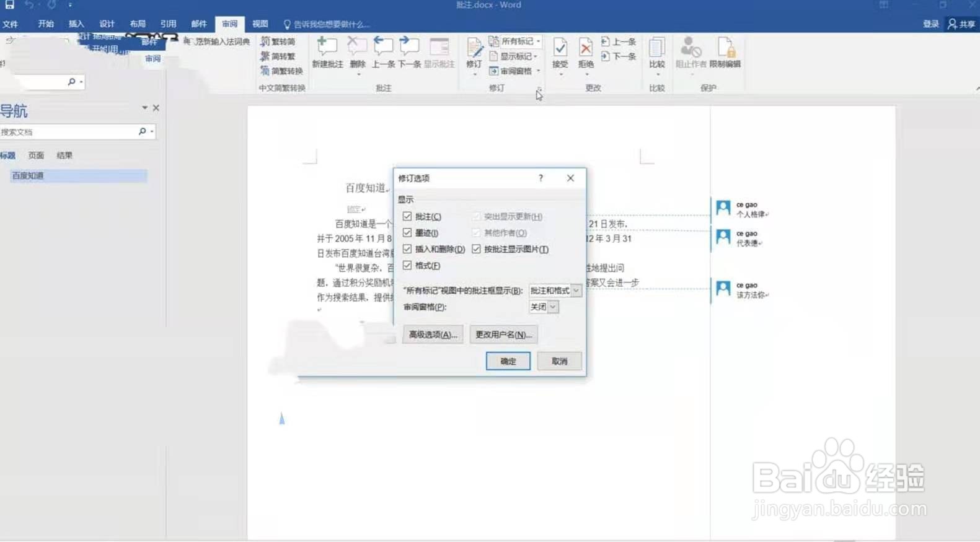Click the help question mark in 修订选项 dialog
Image resolution: width=980 pixels, height=542 pixels.
coord(541,178)
